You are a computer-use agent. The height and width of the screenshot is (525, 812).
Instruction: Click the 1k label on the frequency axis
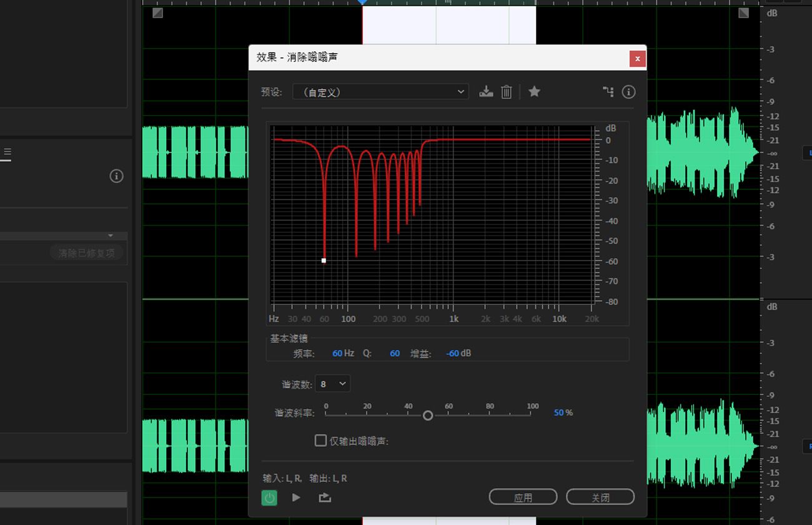(454, 319)
